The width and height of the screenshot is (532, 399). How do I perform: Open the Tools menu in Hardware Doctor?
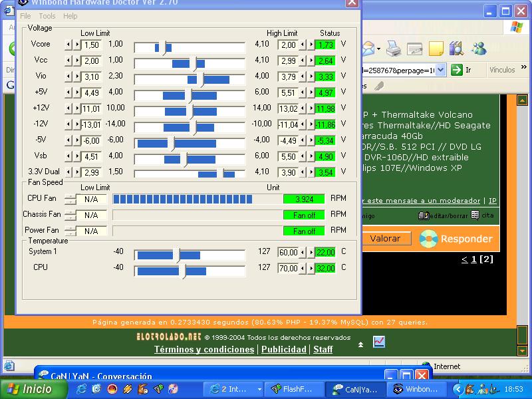(x=47, y=16)
